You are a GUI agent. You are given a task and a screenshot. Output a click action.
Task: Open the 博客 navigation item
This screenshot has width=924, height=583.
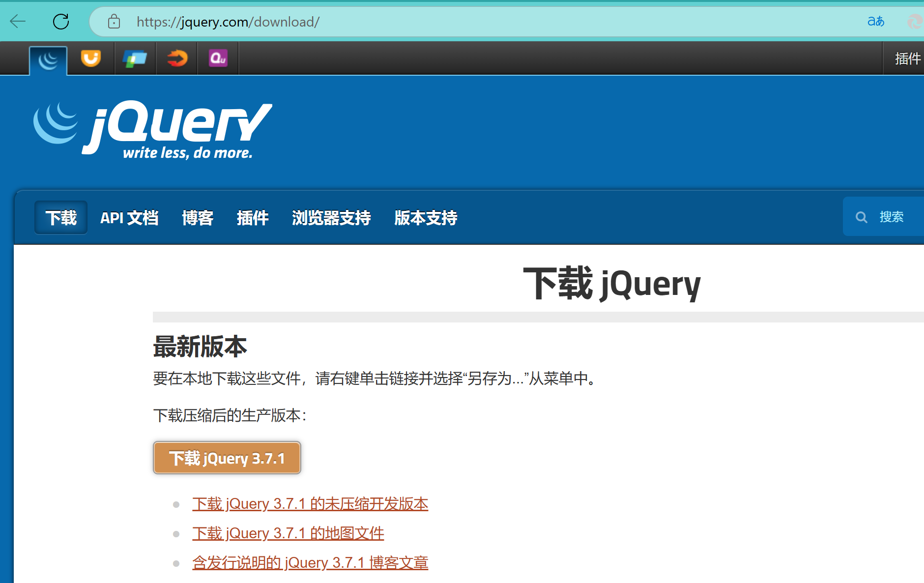(198, 218)
